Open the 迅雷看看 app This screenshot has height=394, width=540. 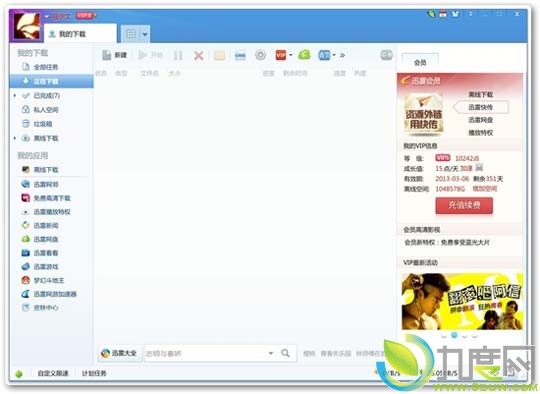[46, 253]
